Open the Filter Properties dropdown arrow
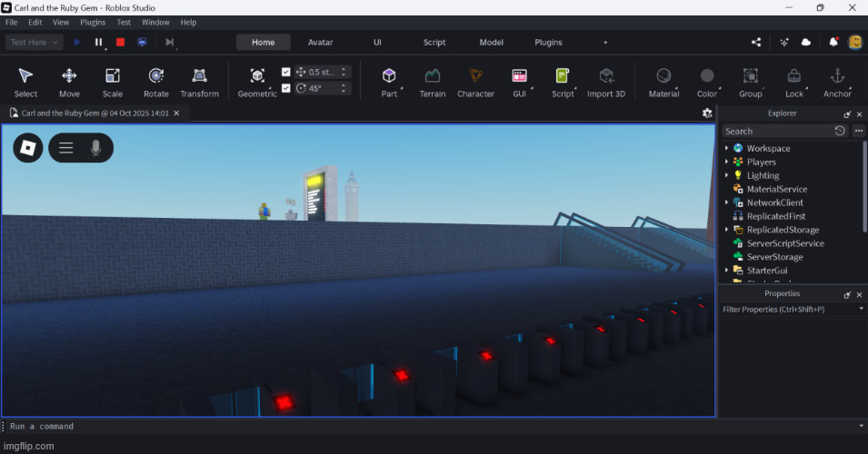This screenshot has height=454, width=868. pyautogui.click(x=861, y=309)
